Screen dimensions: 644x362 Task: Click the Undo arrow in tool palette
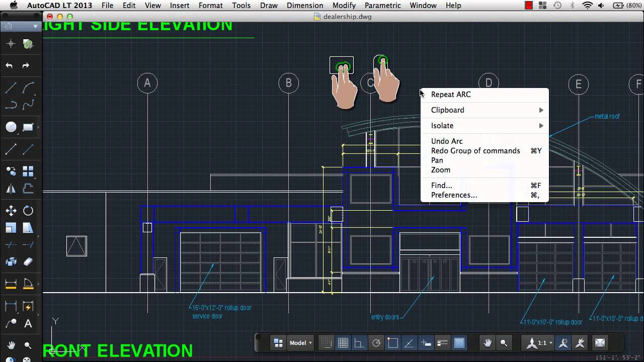pyautogui.click(x=9, y=65)
